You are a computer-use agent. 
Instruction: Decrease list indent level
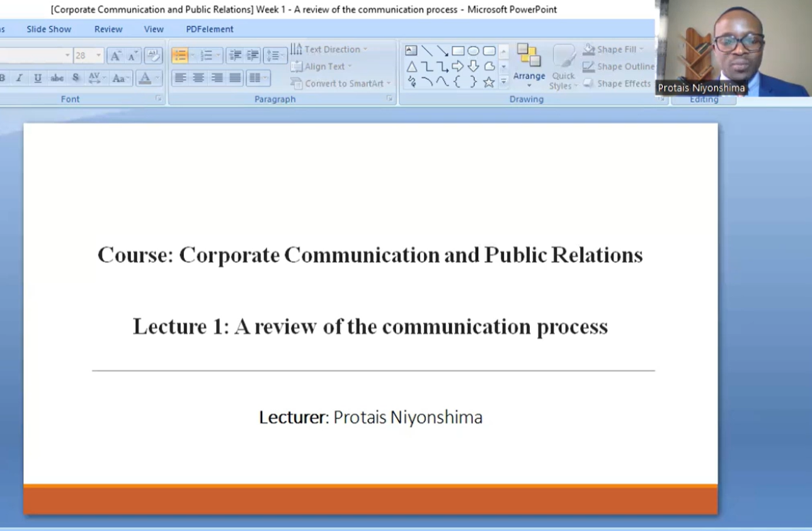[x=235, y=56]
